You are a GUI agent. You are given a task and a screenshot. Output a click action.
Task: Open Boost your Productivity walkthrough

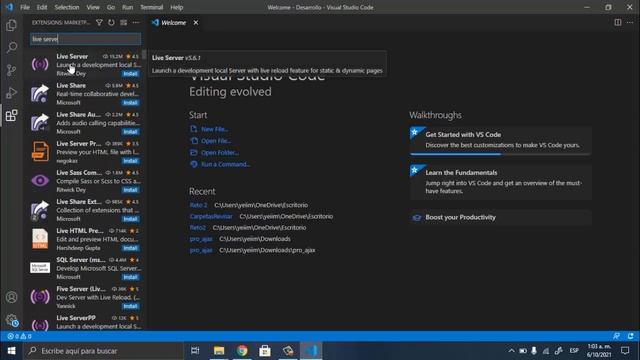coord(500,218)
